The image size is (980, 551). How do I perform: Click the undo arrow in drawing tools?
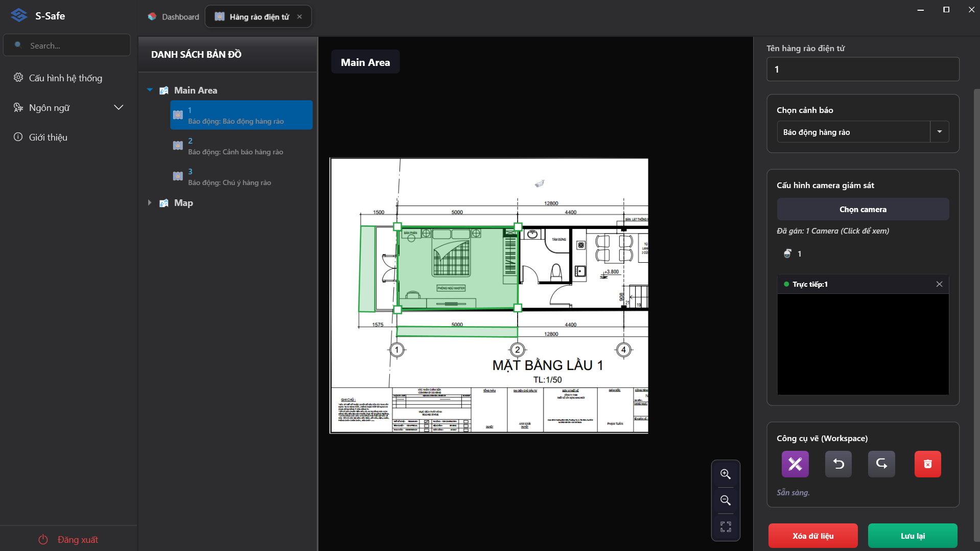838,464
